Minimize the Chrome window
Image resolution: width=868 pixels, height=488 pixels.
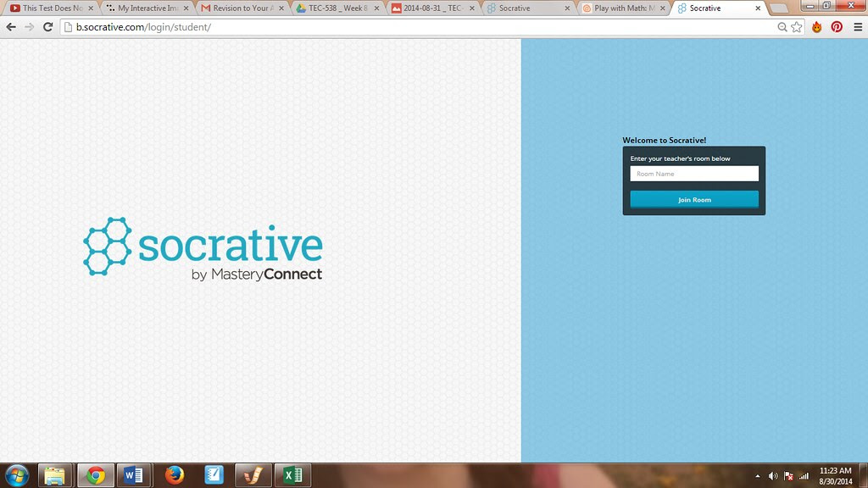(810, 6)
